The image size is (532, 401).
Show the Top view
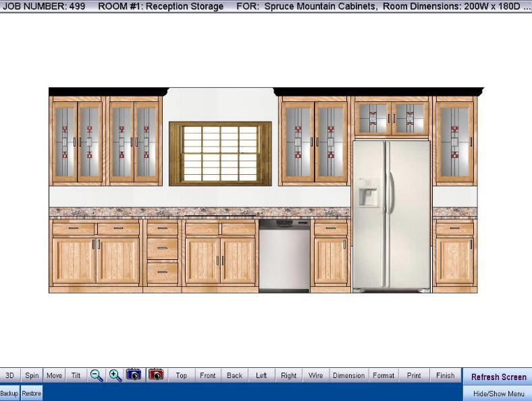click(181, 375)
